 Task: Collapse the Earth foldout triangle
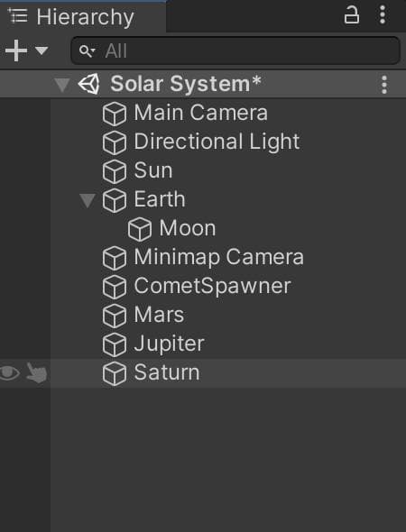pyautogui.click(x=88, y=200)
